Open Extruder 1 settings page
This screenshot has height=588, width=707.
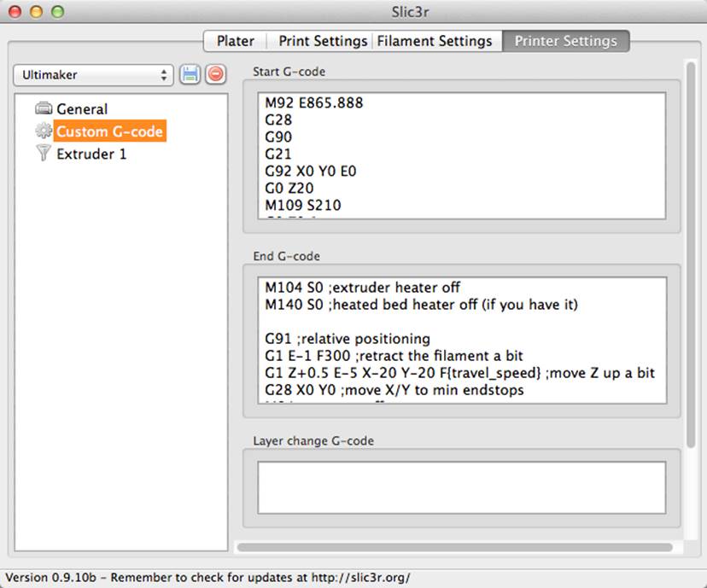tap(91, 154)
